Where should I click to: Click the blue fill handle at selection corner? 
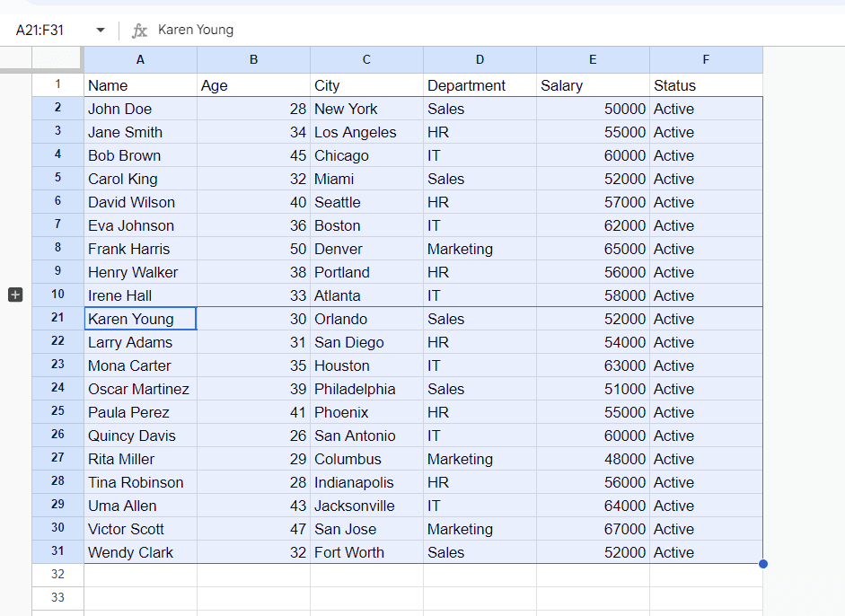[762, 563]
